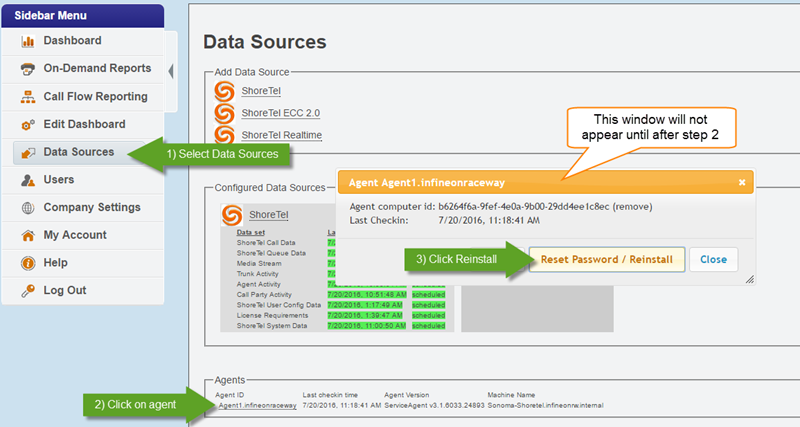Open the Agent1.infineonraceway agent link
The width and height of the screenshot is (800, 427).
point(257,405)
